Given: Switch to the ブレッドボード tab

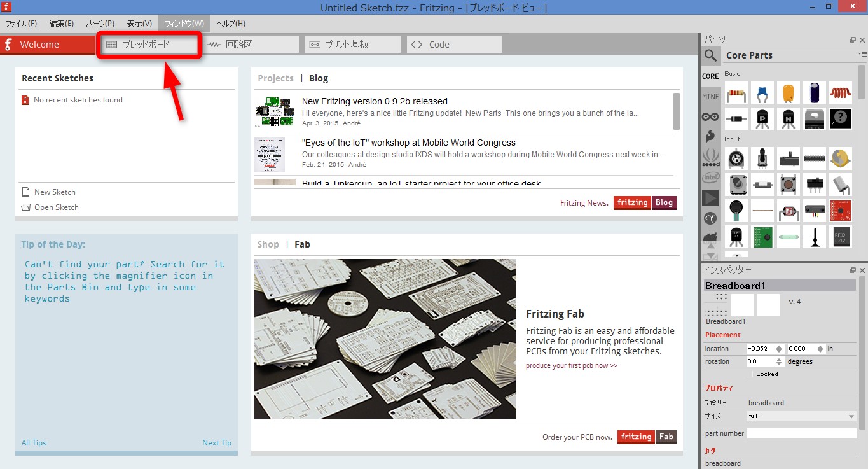Looking at the screenshot, I should tap(149, 45).
